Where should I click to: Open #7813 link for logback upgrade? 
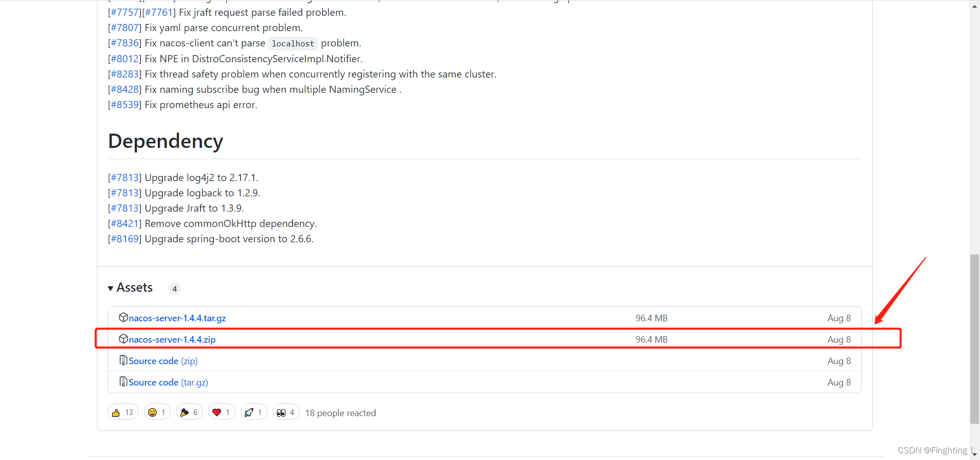pos(125,193)
